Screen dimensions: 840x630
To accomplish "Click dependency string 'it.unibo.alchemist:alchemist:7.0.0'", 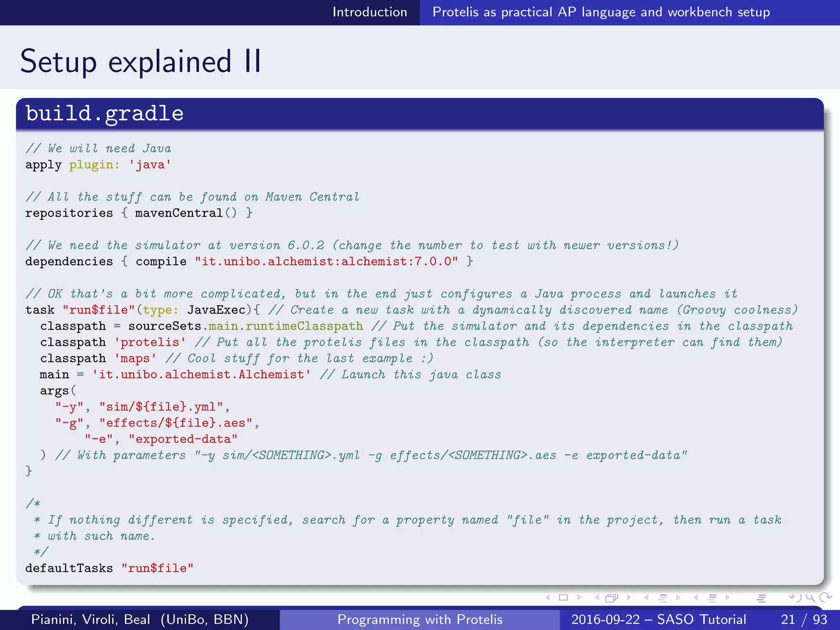I will point(326,261).
